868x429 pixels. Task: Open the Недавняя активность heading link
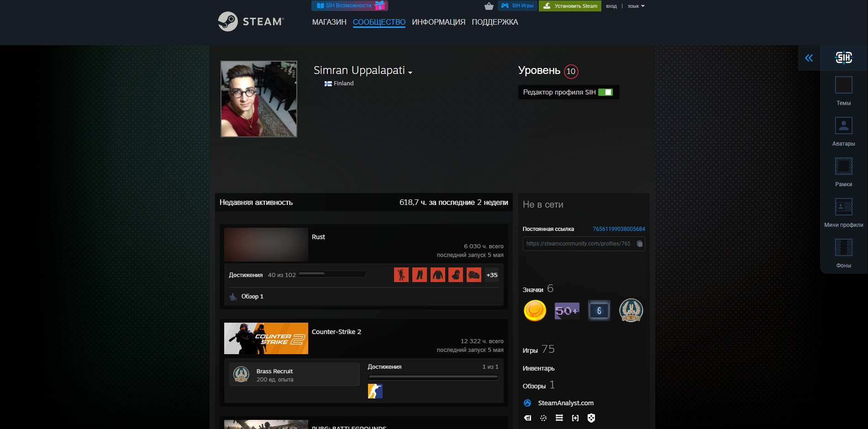pyautogui.click(x=256, y=202)
